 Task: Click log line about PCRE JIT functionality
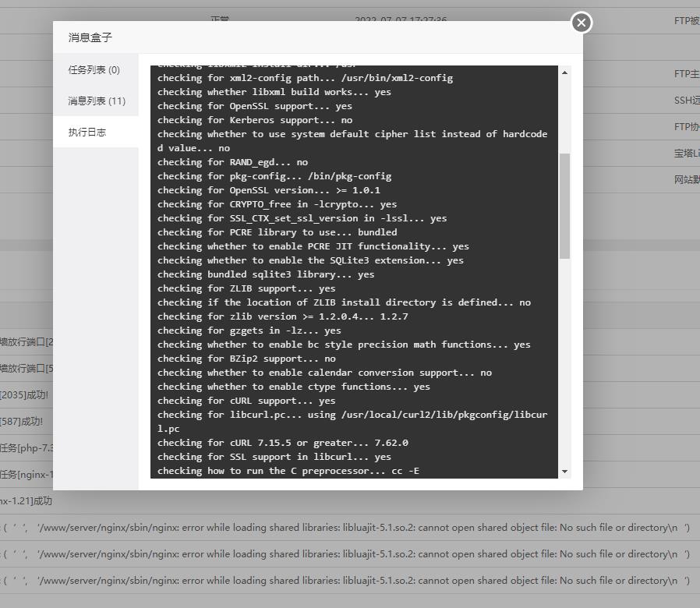coord(313,246)
